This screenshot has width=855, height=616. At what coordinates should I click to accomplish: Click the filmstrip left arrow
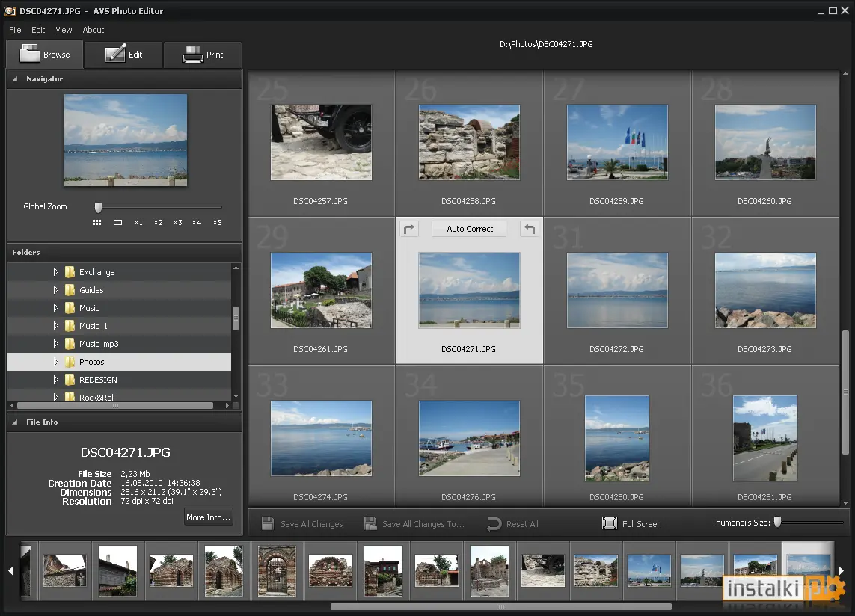(x=11, y=570)
